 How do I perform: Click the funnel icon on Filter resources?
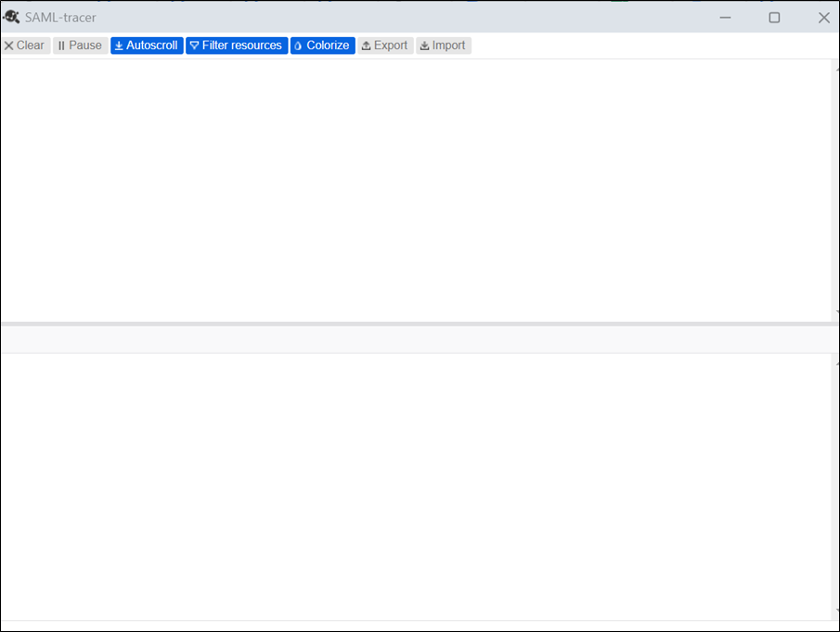[194, 45]
